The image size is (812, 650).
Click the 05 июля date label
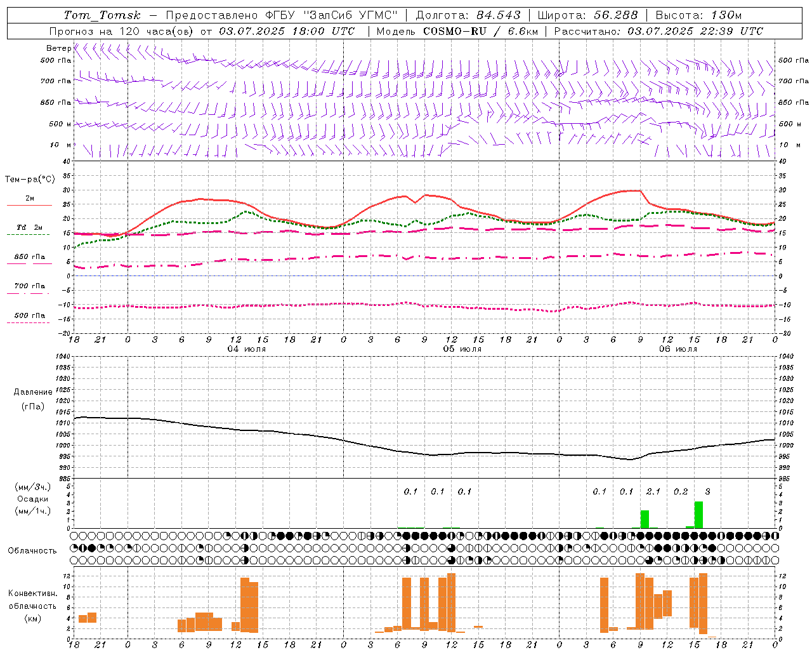[x=462, y=349]
